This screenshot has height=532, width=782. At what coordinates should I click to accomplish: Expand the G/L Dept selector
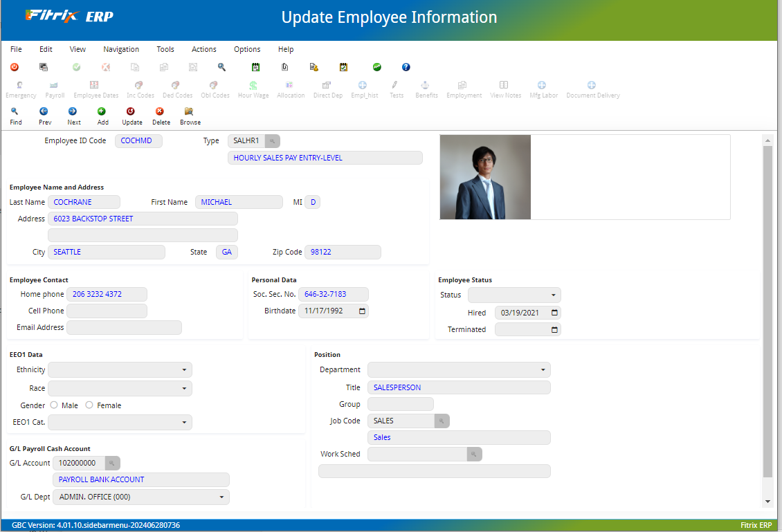click(x=221, y=497)
